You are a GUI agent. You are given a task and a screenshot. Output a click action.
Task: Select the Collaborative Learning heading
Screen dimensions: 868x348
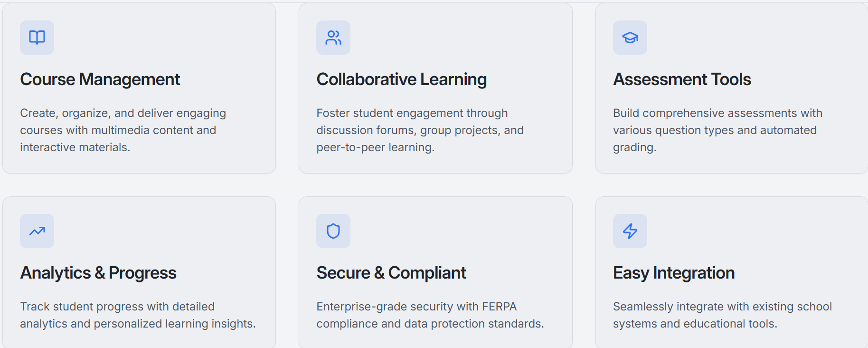(402, 79)
